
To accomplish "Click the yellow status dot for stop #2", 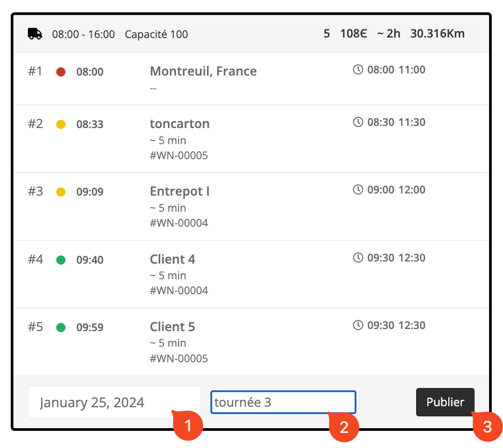I will tap(61, 124).
